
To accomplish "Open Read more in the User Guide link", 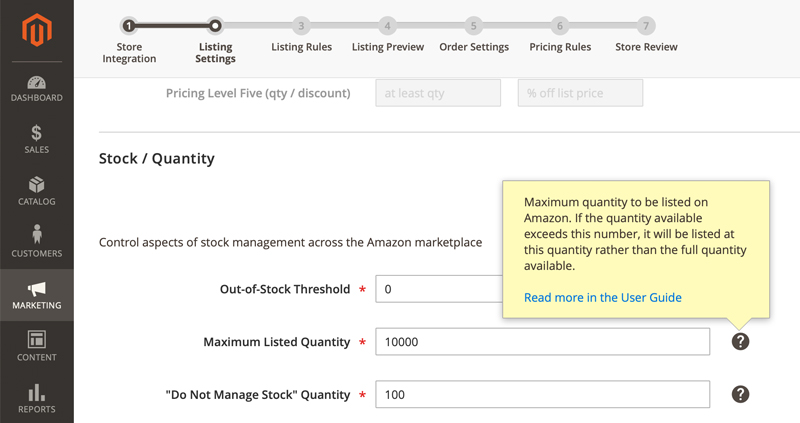I will (603, 297).
